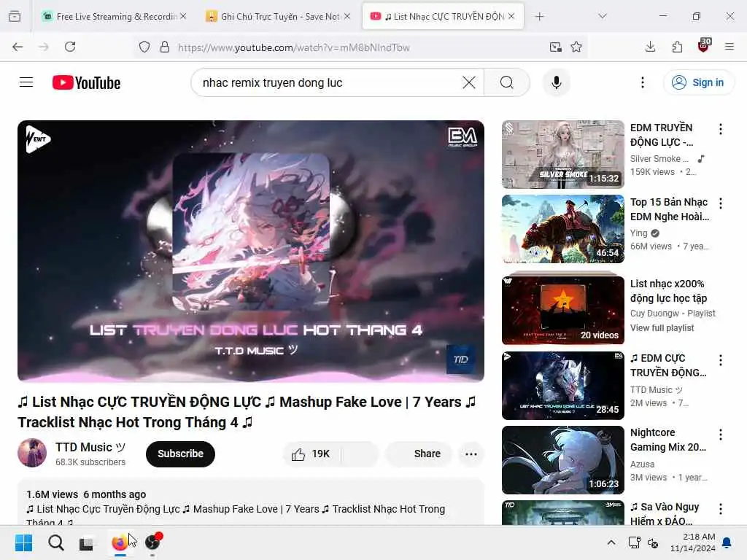Like the video with thumbs up
Screen dimensions: 747x560
click(x=311, y=454)
